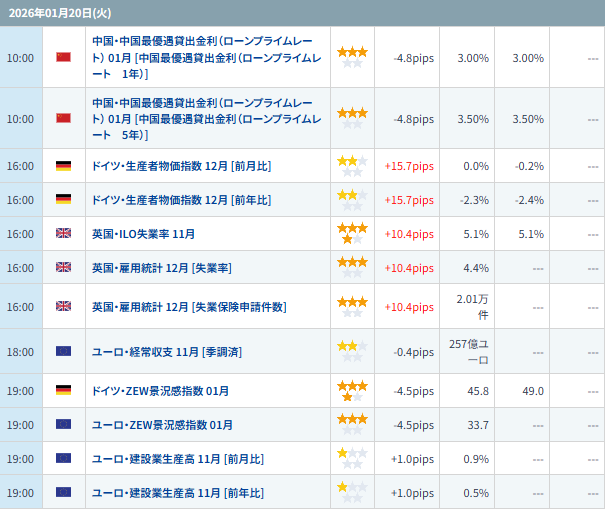Open ユーロ・建設業生産高 11月 [前年比] link
This screenshot has width=609, height=513.
point(178,492)
